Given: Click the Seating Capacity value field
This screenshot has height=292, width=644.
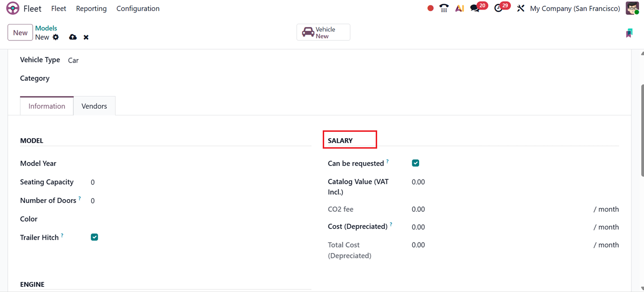Looking at the screenshot, I should coord(200,182).
